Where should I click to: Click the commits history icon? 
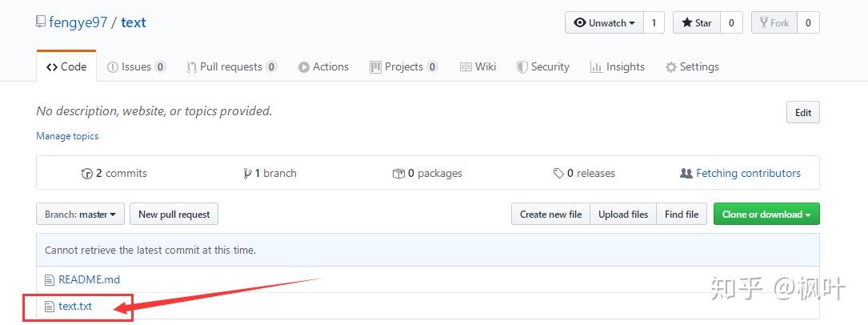click(x=87, y=174)
